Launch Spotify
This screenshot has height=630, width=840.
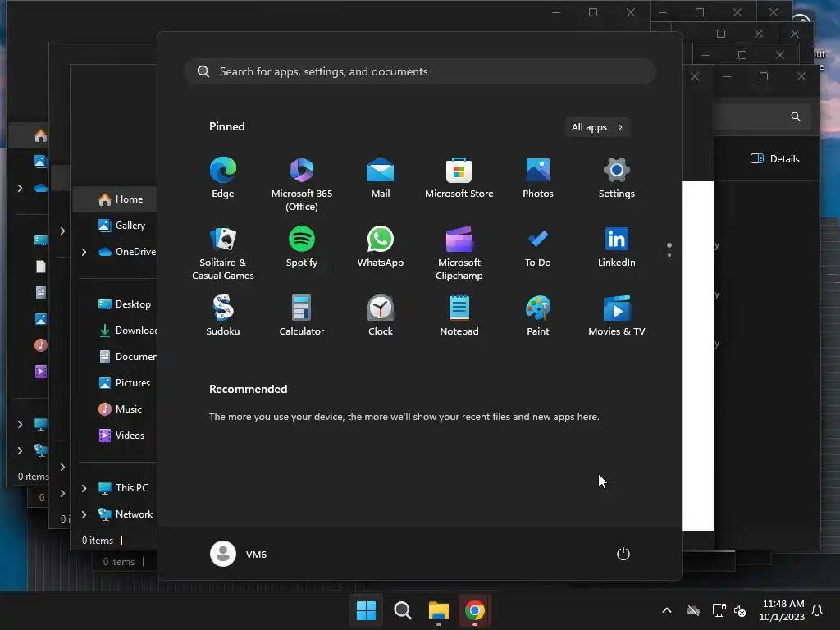point(302,247)
